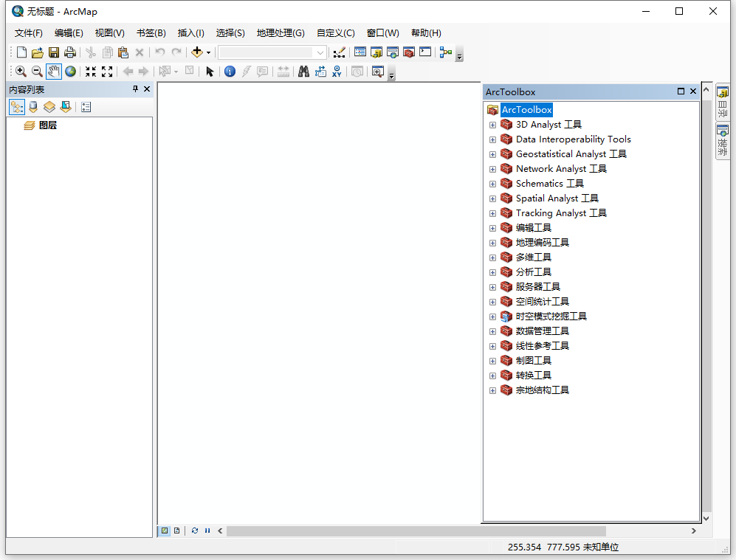
Task: Open the Find binoculars tool
Action: (x=303, y=72)
